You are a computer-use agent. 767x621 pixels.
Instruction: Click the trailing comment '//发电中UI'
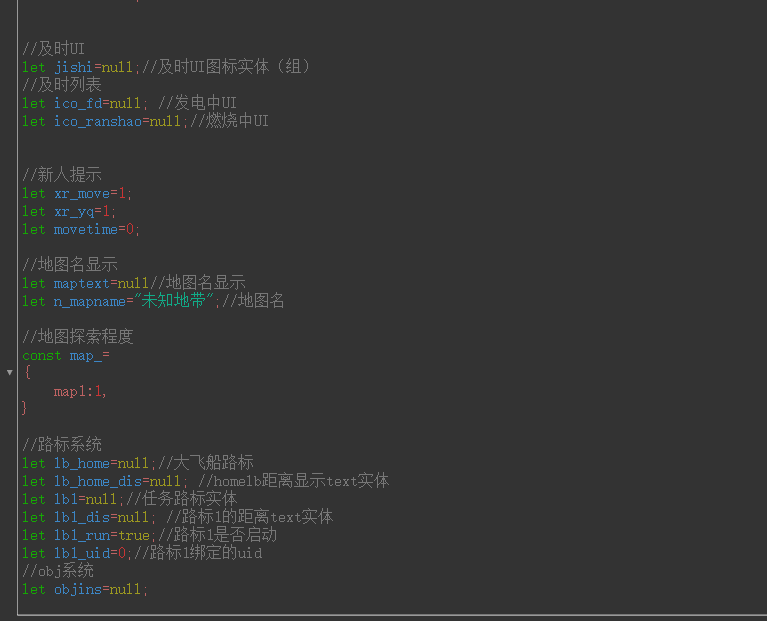(x=197, y=103)
